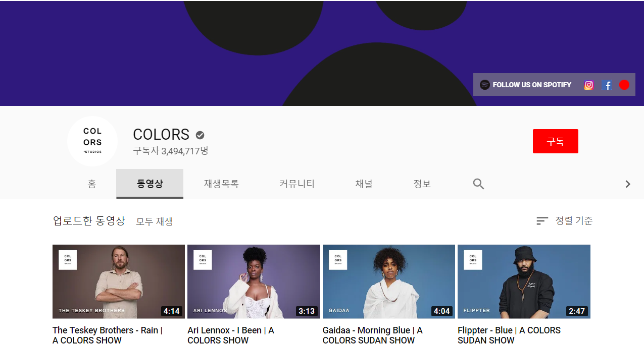Play the Gaidaa video thumbnail

pos(389,281)
